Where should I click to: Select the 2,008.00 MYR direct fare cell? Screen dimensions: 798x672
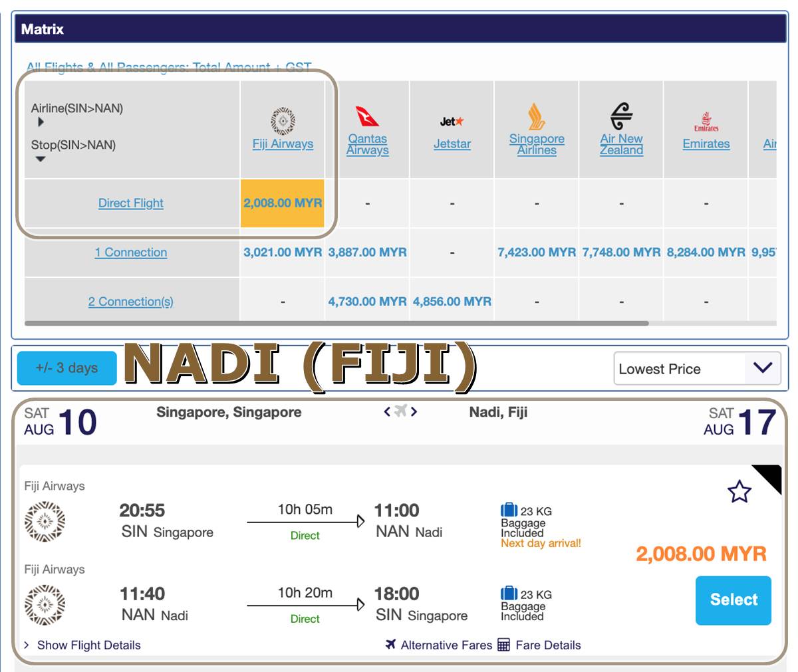(x=283, y=203)
